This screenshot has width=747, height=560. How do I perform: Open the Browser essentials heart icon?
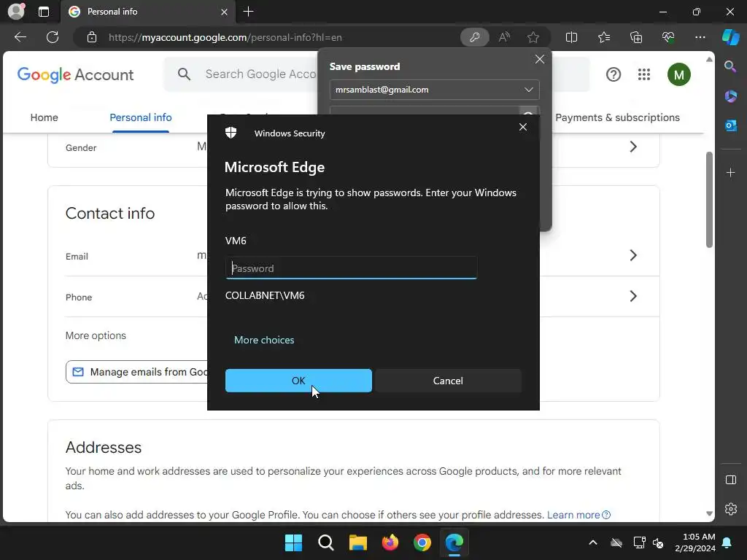click(x=668, y=37)
